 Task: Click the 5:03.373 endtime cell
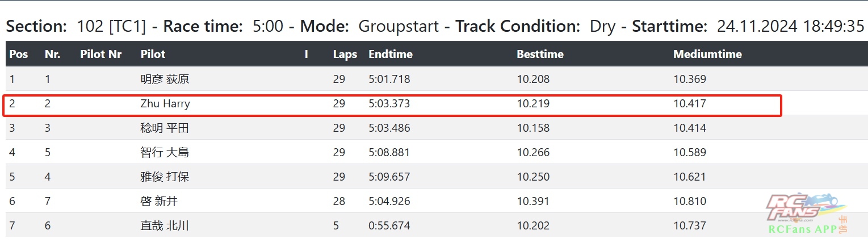point(389,104)
